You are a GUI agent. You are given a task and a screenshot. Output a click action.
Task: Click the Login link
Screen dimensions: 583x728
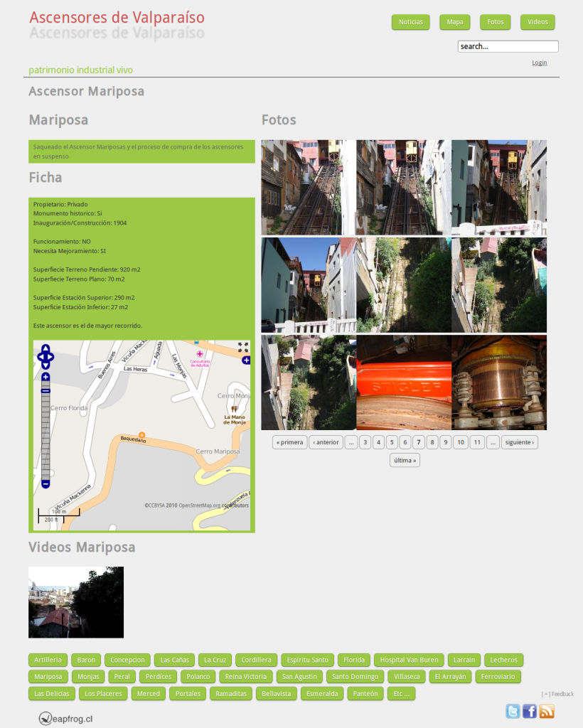[x=539, y=63]
